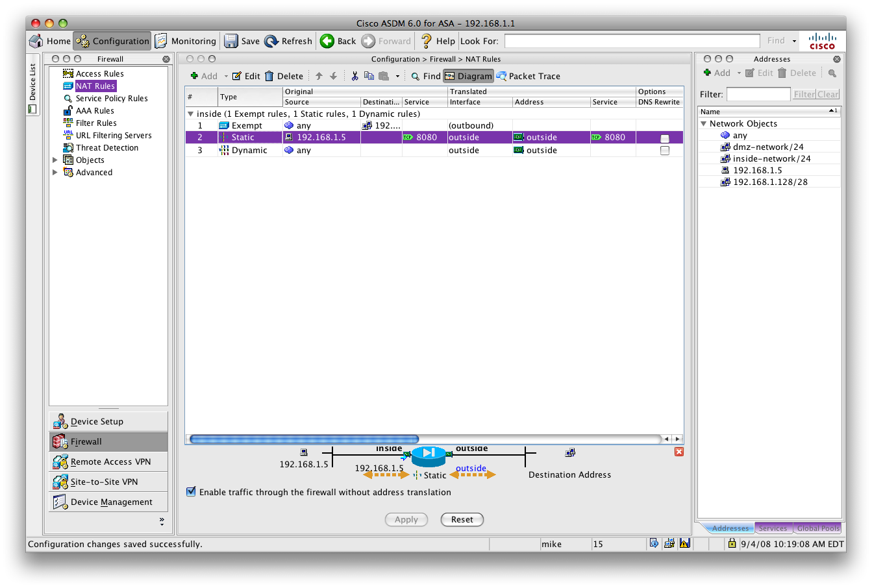Click the Addresses Filter input field
The width and height of the screenshot is (872, 588).
tap(758, 94)
